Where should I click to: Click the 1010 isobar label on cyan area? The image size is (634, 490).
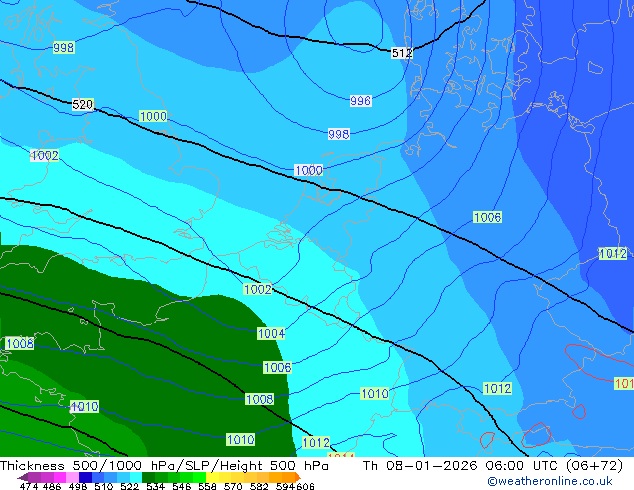point(374,393)
